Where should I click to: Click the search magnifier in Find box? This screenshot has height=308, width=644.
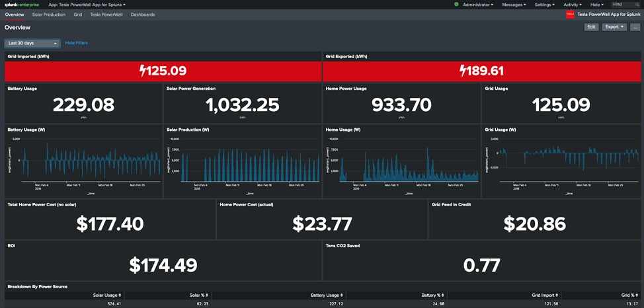637,5
